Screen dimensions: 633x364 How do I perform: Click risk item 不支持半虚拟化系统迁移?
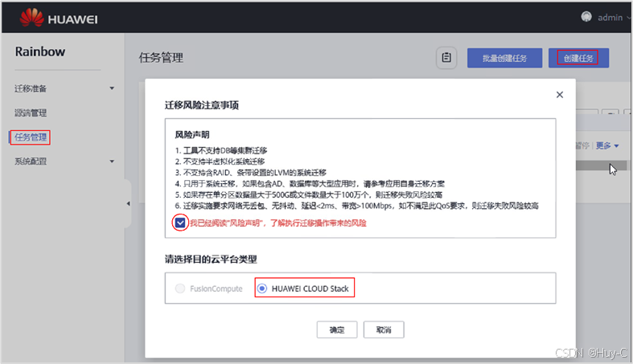point(220,162)
